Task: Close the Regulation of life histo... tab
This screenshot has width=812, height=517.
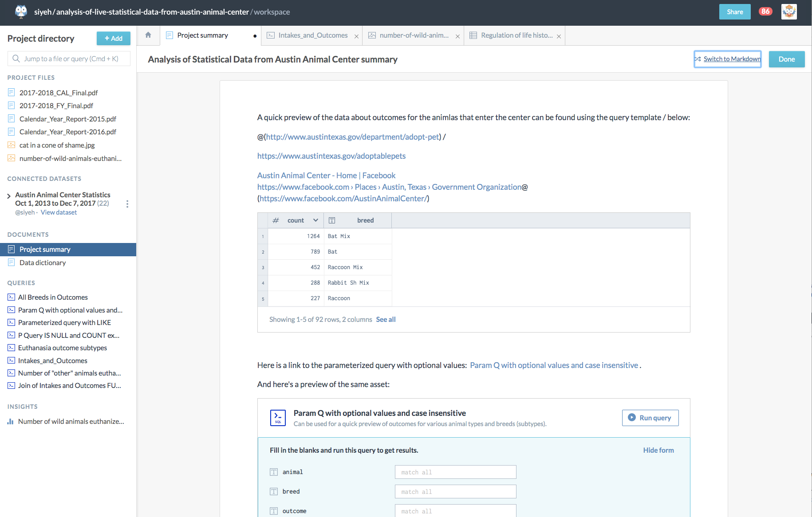Action: tap(559, 36)
